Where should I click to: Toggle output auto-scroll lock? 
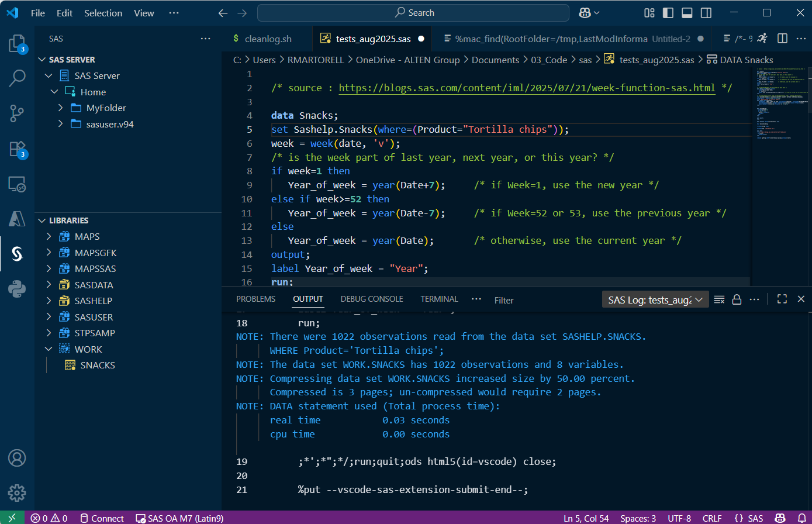click(737, 299)
